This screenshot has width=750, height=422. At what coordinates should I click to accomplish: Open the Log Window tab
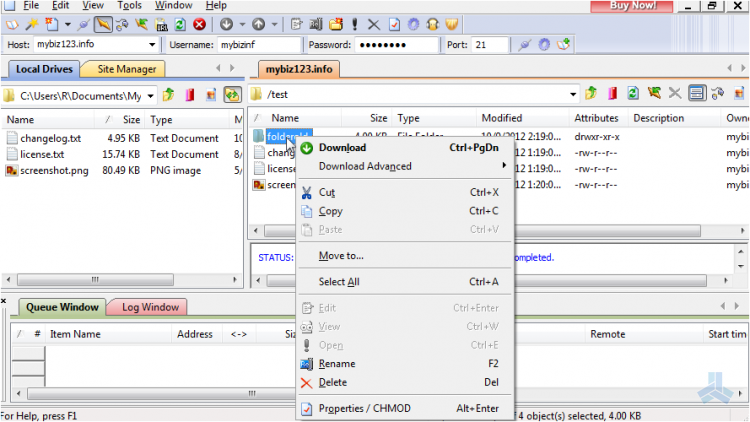click(149, 308)
